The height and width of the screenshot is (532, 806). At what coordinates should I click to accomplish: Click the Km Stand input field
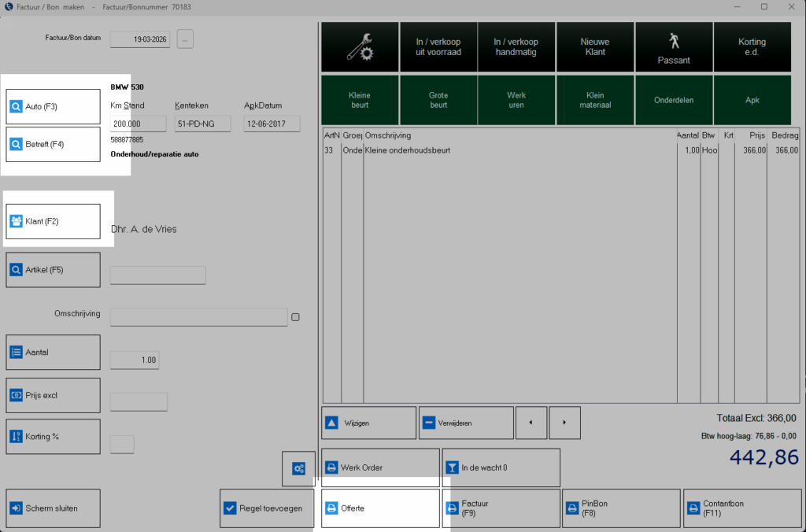[x=139, y=124]
